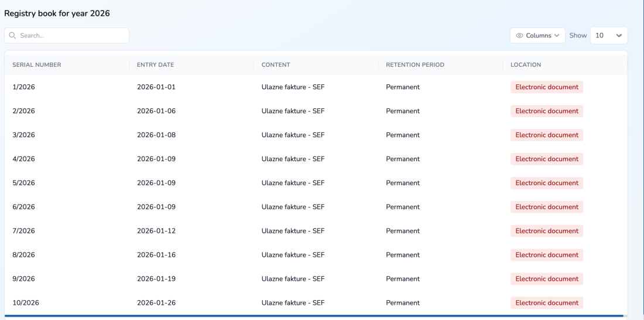The width and height of the screenshot is (644, 320).
Task: Open entry 5/2026 in registry
Action: [23, 183]
